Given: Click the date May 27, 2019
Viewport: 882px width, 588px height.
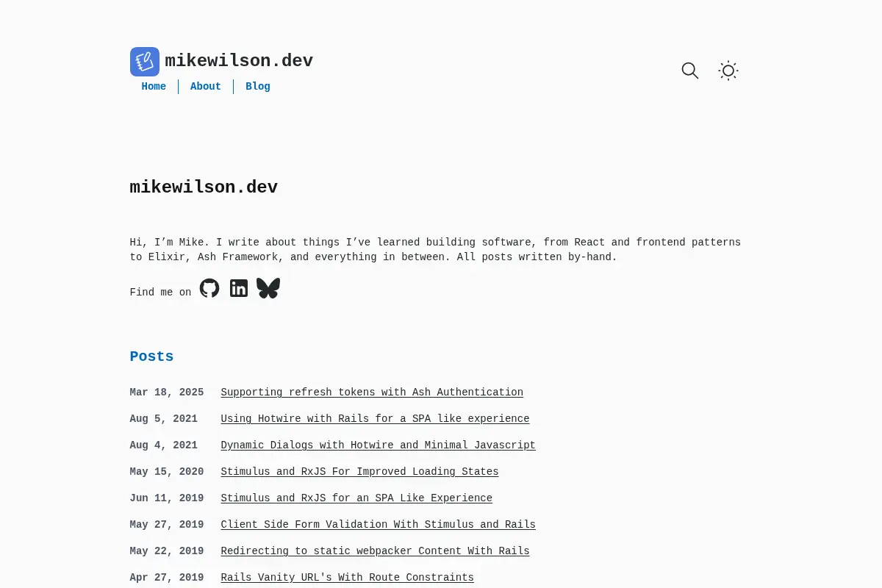Looking at the screenshot, I should (167, 525).
